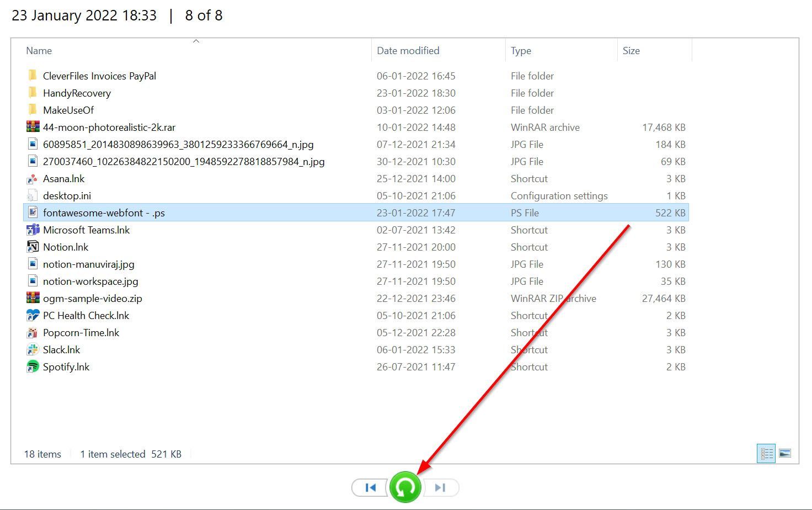The height and width of the screenshot is (510, 812).
Task: Click the date 26-07-2021 11:47
Action: click(x=416, y=367)
